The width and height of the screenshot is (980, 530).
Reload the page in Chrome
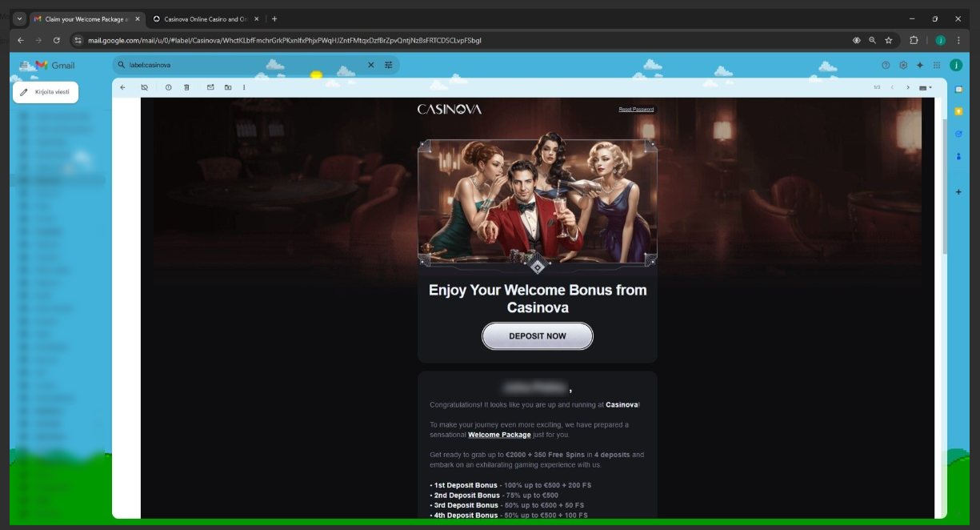pyautogui.click(x=57, y=40)
